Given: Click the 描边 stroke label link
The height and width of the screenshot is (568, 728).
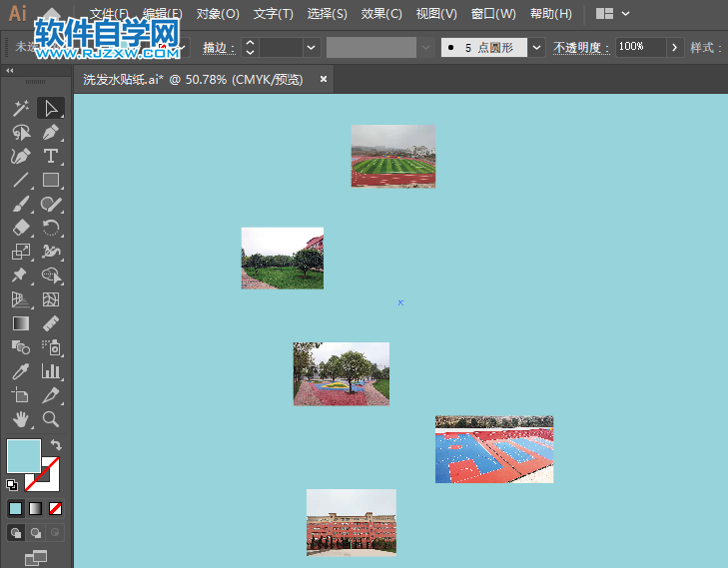Looking at the screenshot, I should (219, 47).
